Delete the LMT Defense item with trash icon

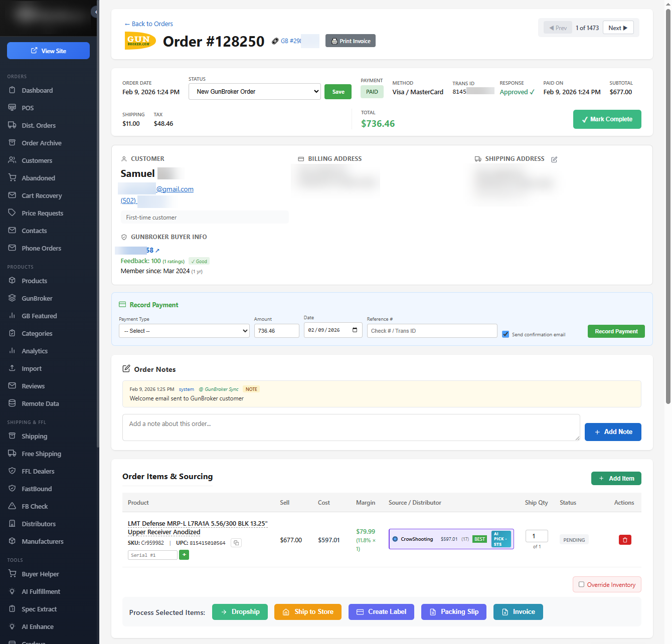[625, 540]
